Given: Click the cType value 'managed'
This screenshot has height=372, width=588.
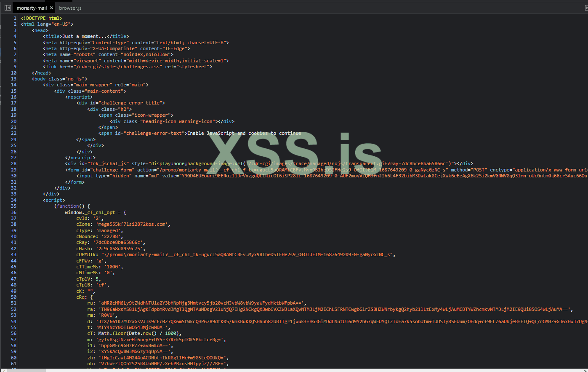Looking at the screenshot, I should tap(108, 230).
